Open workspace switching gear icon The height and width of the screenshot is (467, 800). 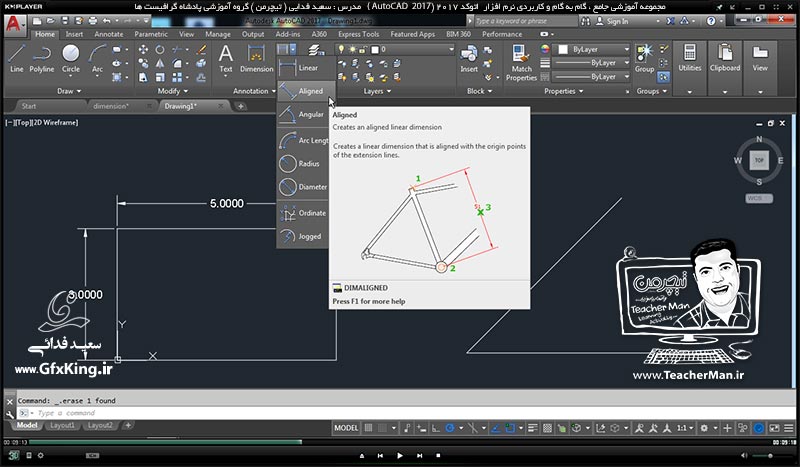coord(704,428)
